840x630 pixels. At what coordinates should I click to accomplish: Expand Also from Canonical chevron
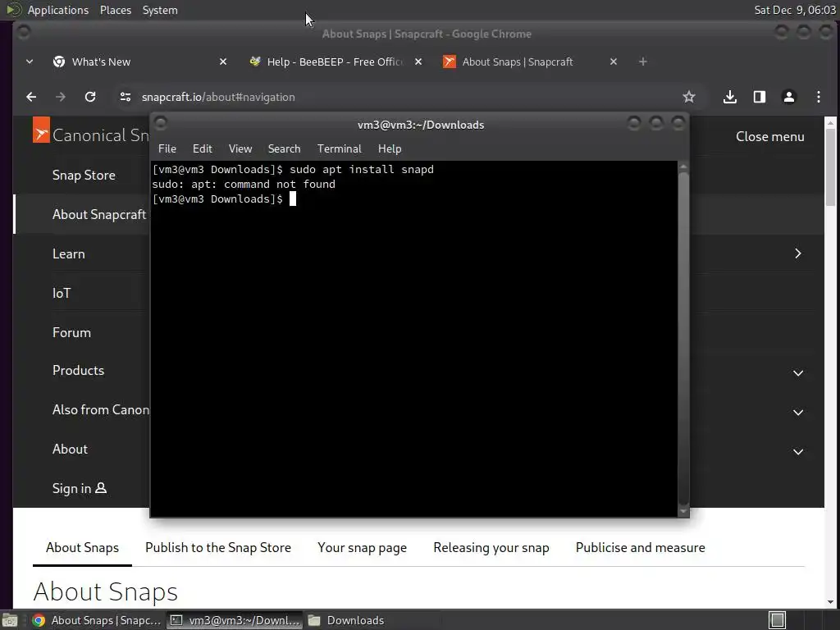pos(797,413)
